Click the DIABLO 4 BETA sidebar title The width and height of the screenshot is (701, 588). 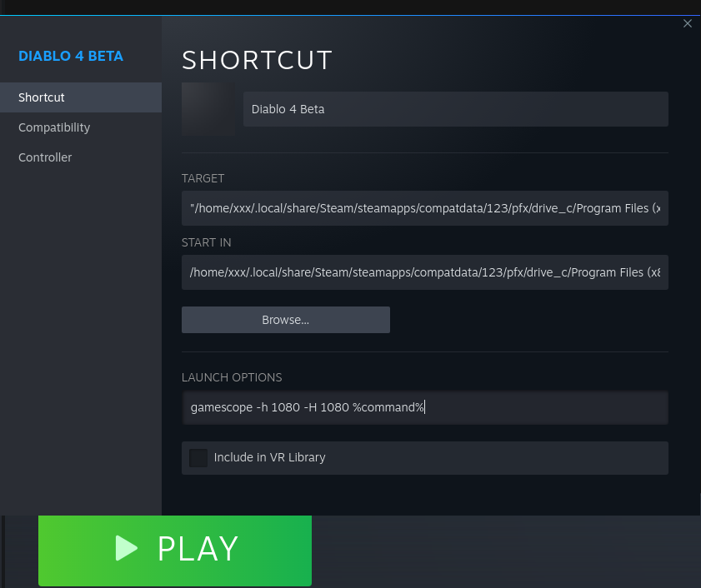pyautogui.click(x=71, y=56)
